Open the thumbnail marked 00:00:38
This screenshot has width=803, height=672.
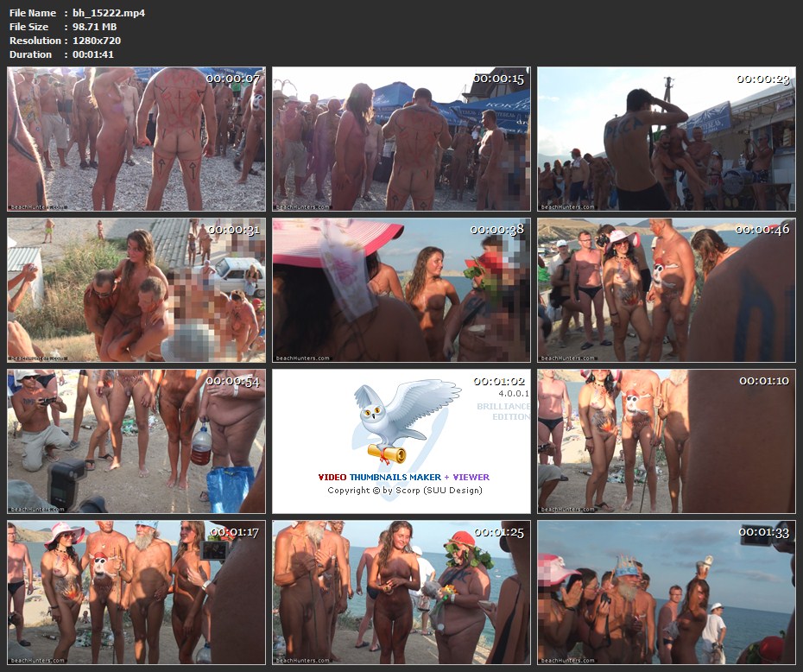(401, 290)
